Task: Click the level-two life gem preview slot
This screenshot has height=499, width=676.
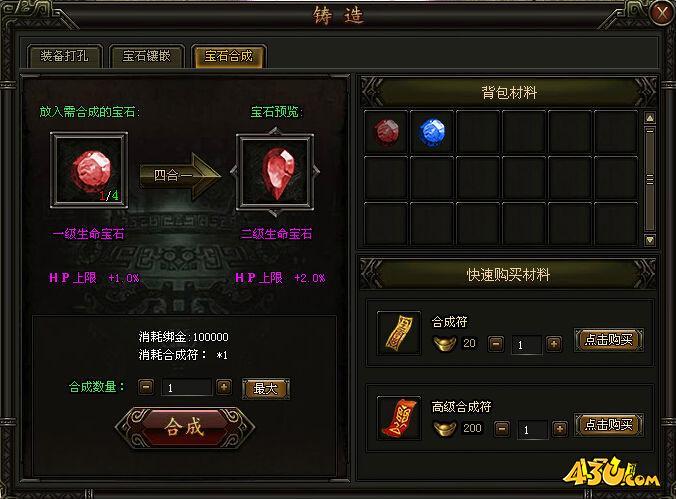Action: [275, 171]
